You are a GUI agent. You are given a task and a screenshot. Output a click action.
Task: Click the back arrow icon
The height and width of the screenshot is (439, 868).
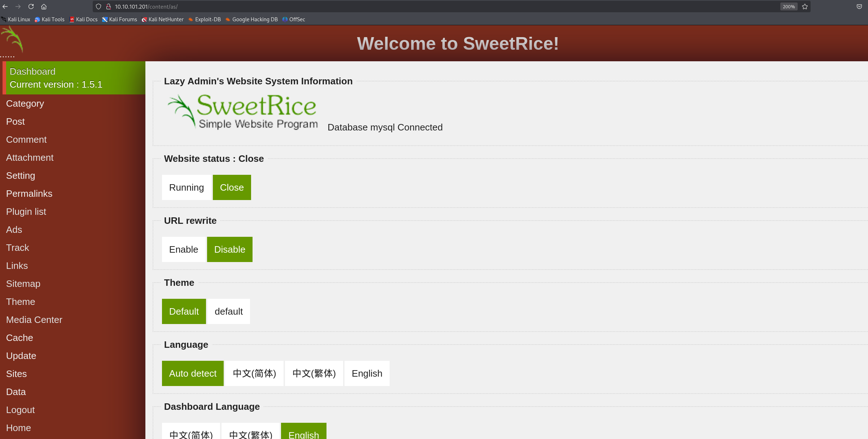coord(5,6)
